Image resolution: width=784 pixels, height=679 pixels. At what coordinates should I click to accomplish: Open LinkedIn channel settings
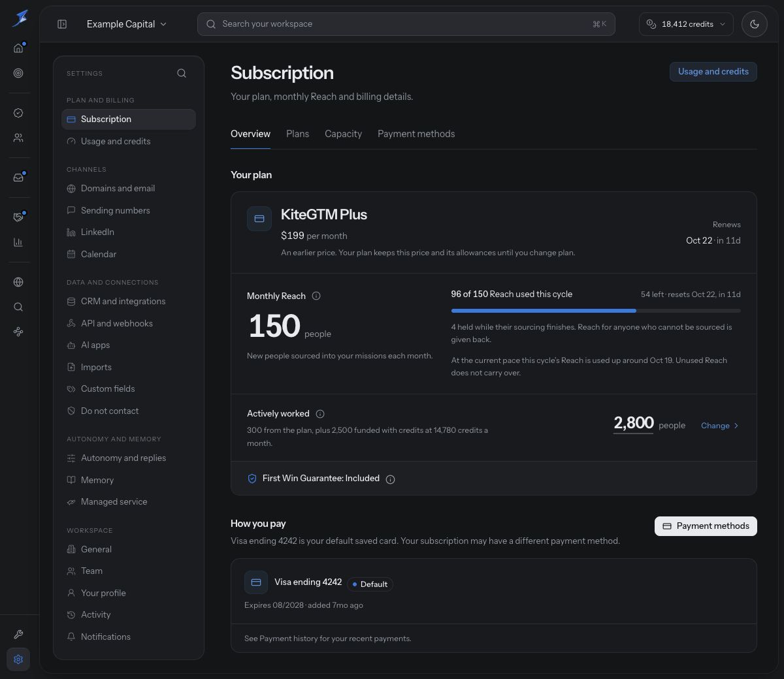click(129, 232)
